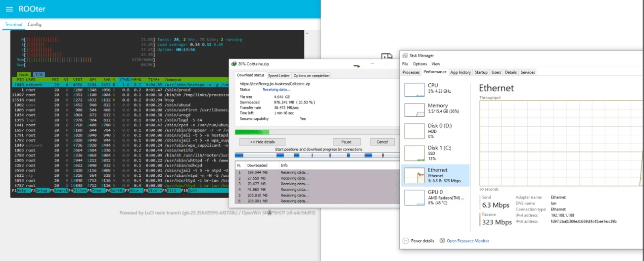The image size is (644, 261).
Task: Select Disk 1 (C:) performance item
Action: [x=435, y=153]
